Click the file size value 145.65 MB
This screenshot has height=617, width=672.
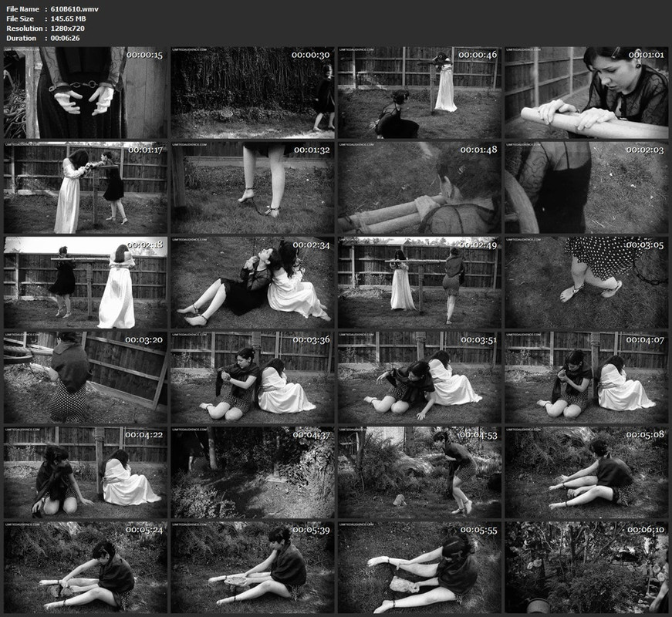pyautogui.click(x=68, y=19)
